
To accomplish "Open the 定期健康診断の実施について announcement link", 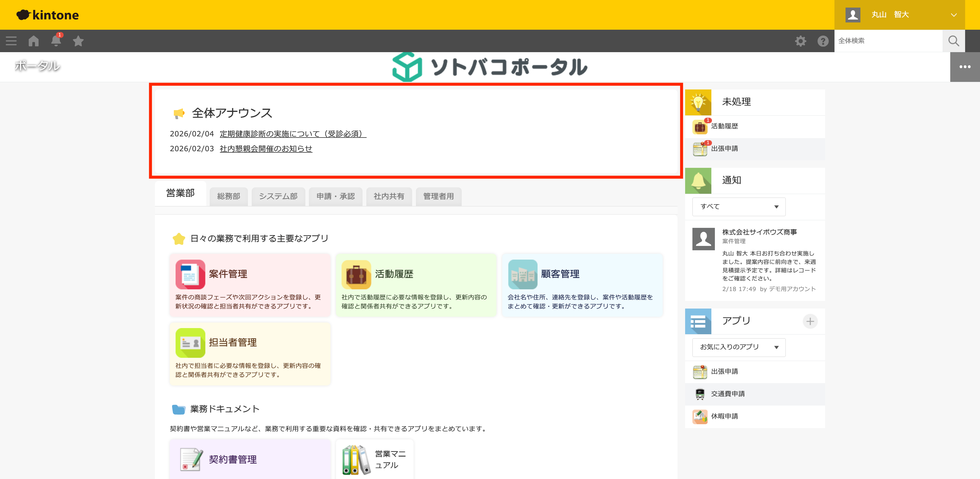I will point(292,134).
